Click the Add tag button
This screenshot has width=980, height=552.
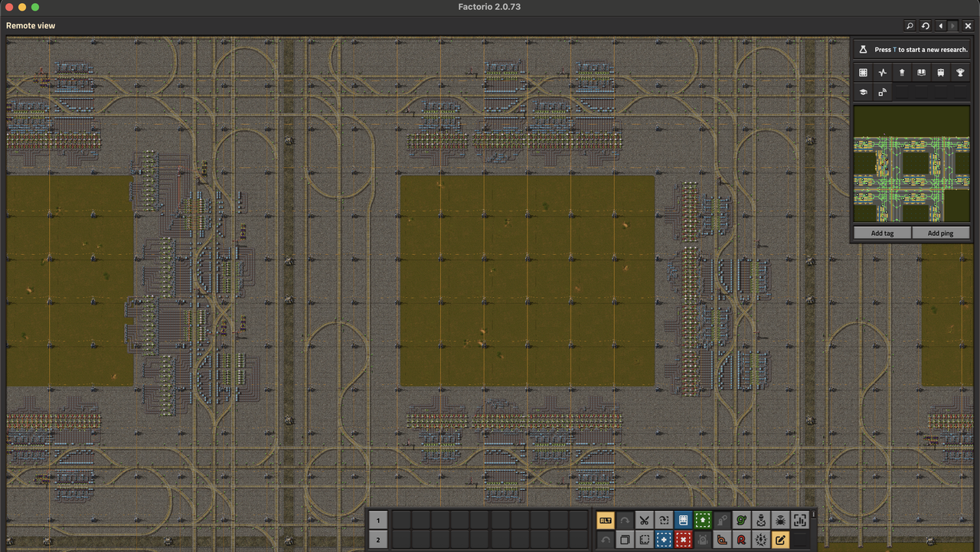(883, 233)
